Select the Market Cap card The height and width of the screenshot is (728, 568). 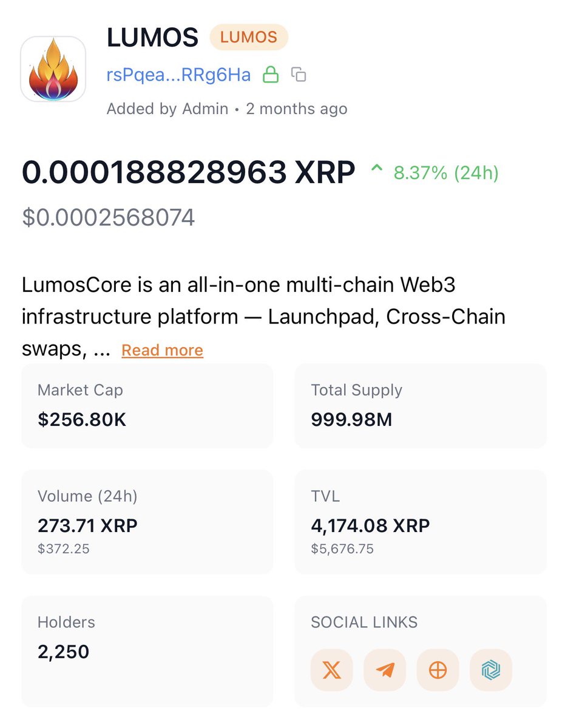(147, 405)
